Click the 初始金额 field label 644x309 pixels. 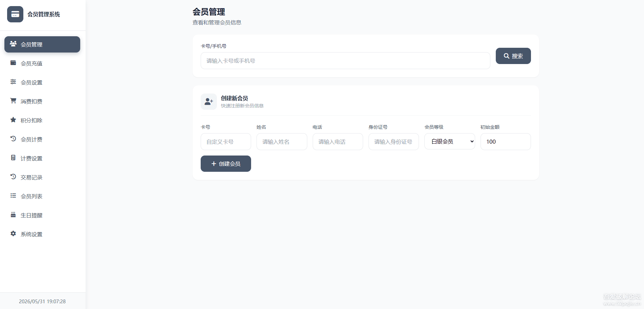pyautogui.click(x=490, y=127)
